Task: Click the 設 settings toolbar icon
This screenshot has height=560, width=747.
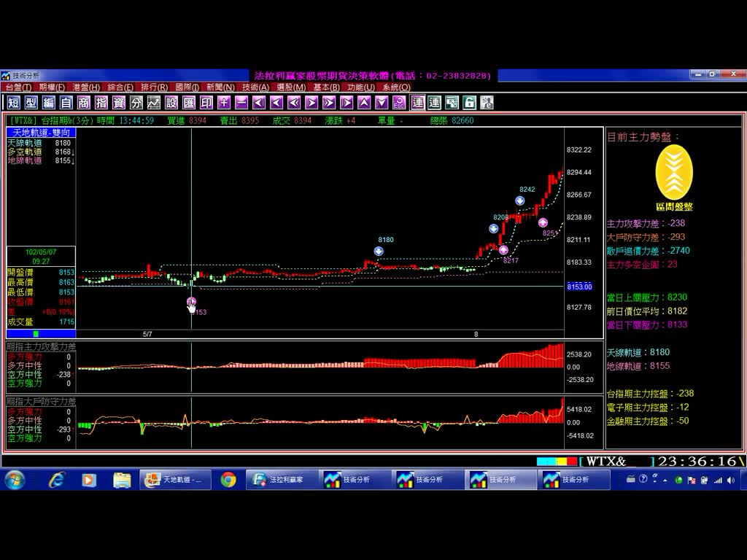Action: click(x=171, y=102)
